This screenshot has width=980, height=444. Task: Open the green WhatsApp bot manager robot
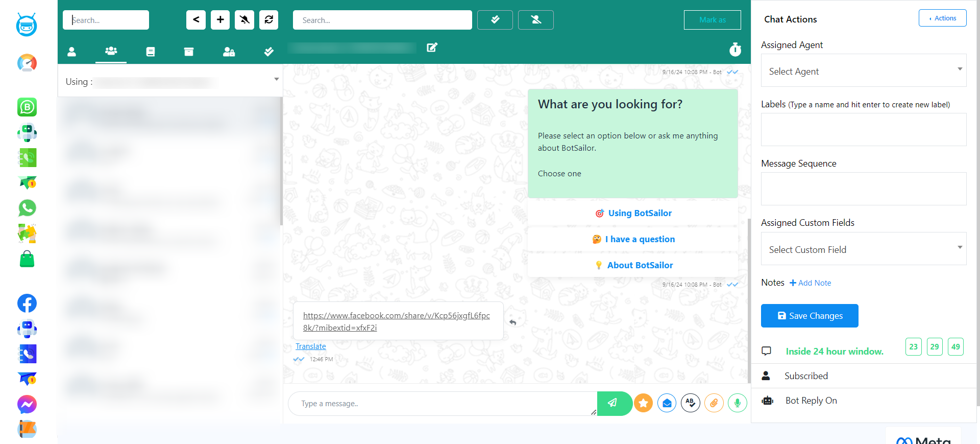point(27,133)
